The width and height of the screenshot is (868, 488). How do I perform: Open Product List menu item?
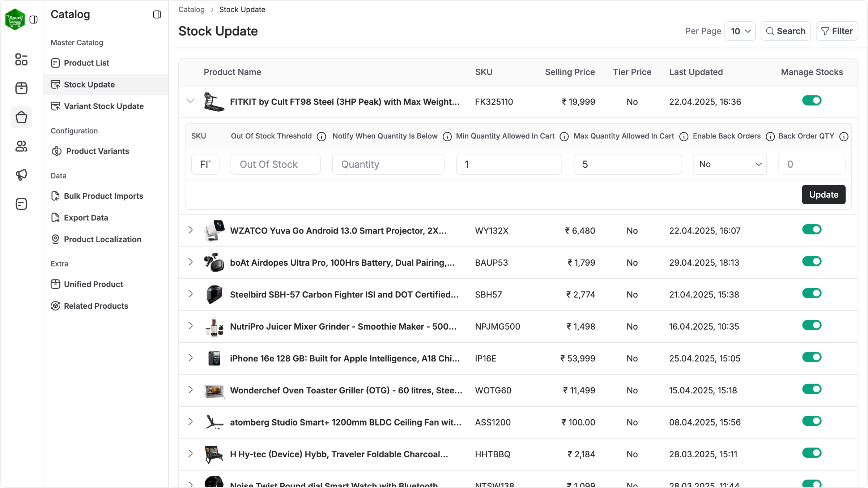[x=106, y=63]
